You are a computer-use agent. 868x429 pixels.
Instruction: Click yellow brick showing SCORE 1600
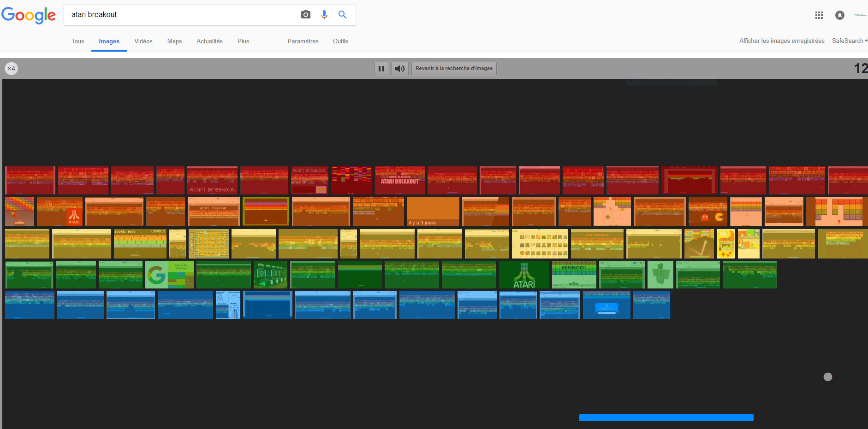point(140,243)
